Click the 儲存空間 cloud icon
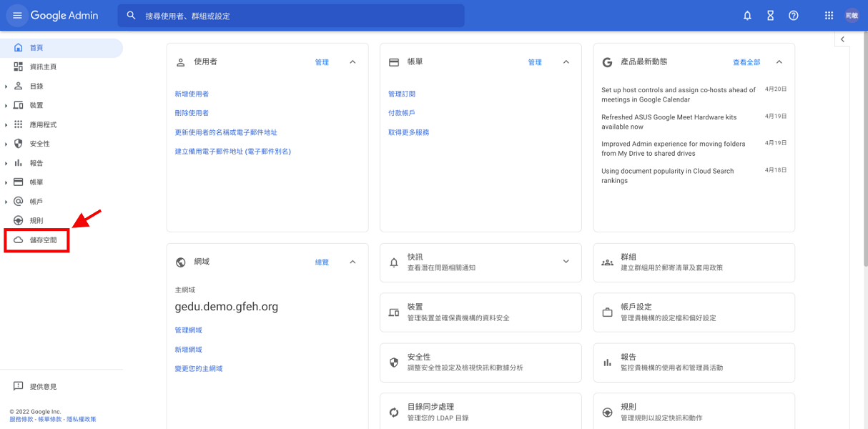This screenshot has width=868, height=429. pos(19,240)
